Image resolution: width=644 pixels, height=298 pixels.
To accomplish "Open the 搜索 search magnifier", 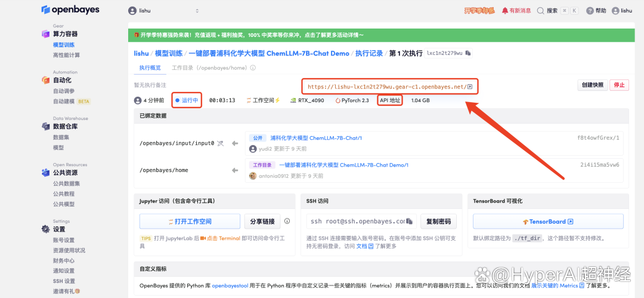I will click(540, 11).
